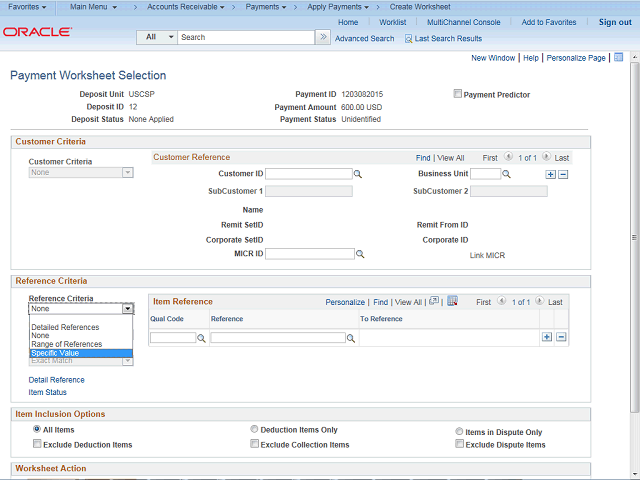Viewport: 640px width, 480px height.
Task: Choose Specific Value in Reference Criteria list
Action: pos(80,353)
